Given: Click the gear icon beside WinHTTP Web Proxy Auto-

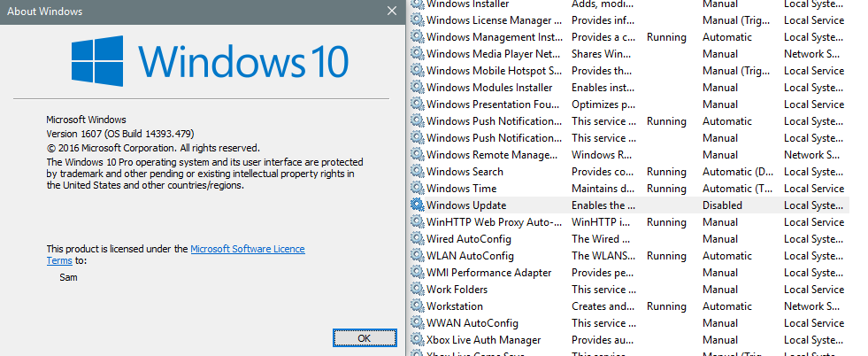Looking at the screenshot, I should click(417, 222).
